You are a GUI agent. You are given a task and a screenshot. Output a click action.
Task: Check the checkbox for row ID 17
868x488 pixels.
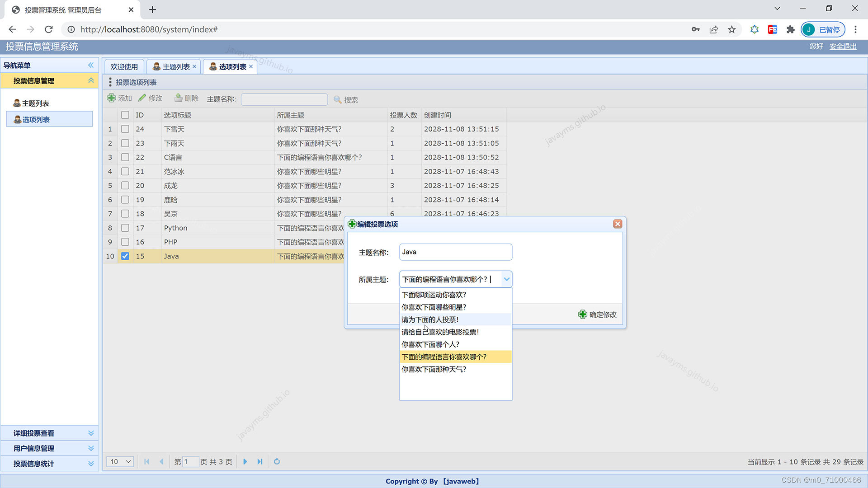125,228
